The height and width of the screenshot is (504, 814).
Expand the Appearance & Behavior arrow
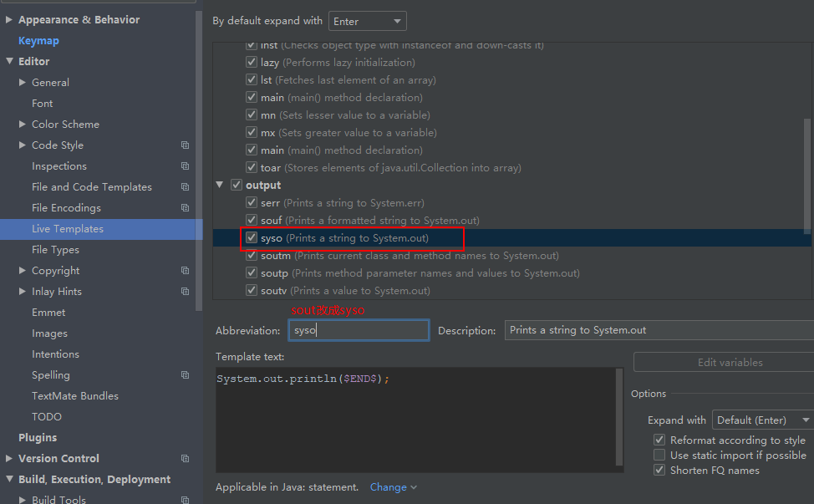click(9, 20)
